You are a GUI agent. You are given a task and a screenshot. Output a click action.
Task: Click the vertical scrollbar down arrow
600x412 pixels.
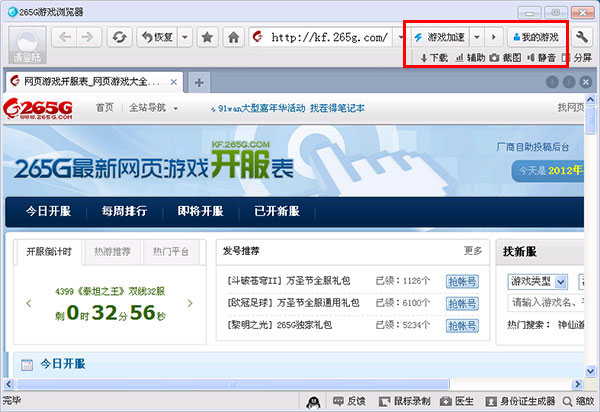click(x=590, y=371)
